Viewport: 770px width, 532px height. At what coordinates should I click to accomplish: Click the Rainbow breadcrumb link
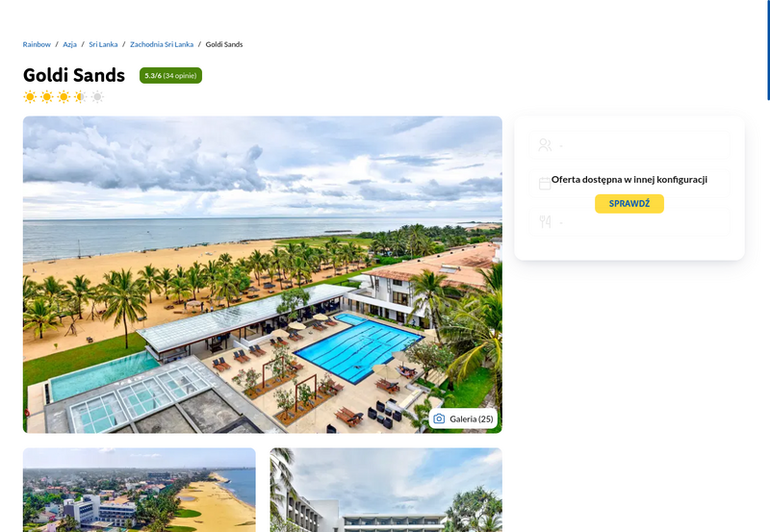(x=37, y=44)
